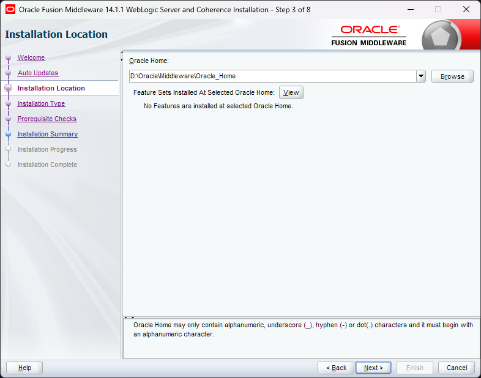Viewport: 481px width, 378px height.
Task: Cancel the installation
Action: [x=457, y=368]
